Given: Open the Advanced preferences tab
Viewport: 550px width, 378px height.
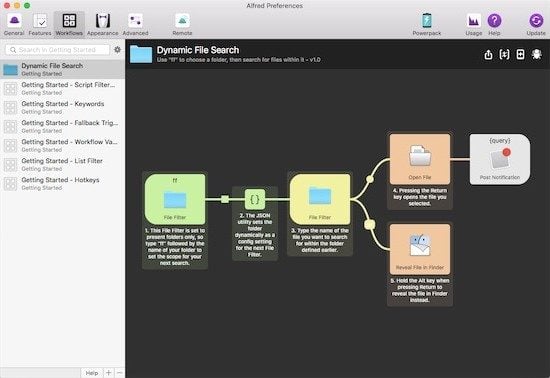Looking at the screenshot, I should point(135,25).
